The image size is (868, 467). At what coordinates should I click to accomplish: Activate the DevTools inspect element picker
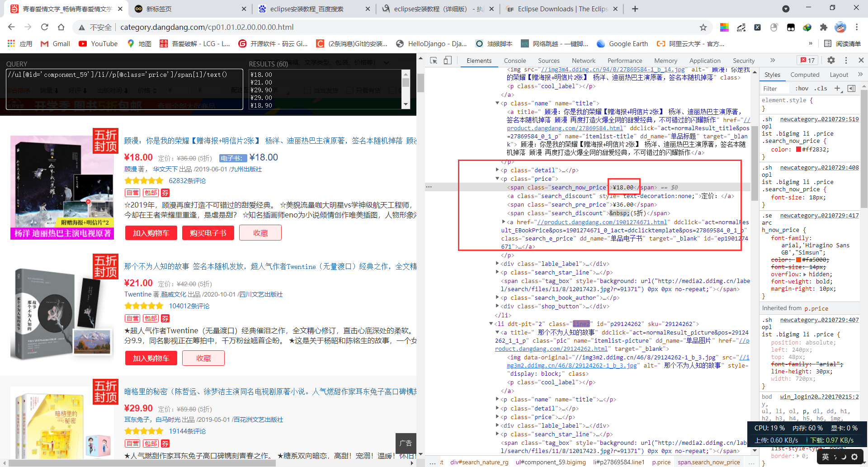[x=434, y=61]
